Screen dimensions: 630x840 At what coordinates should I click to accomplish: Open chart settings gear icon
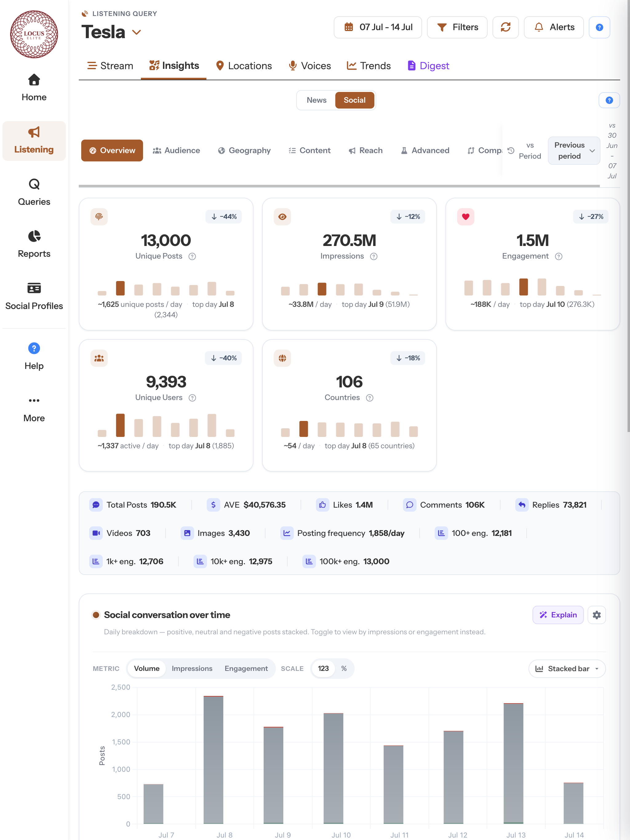click(x=596, y=615)
